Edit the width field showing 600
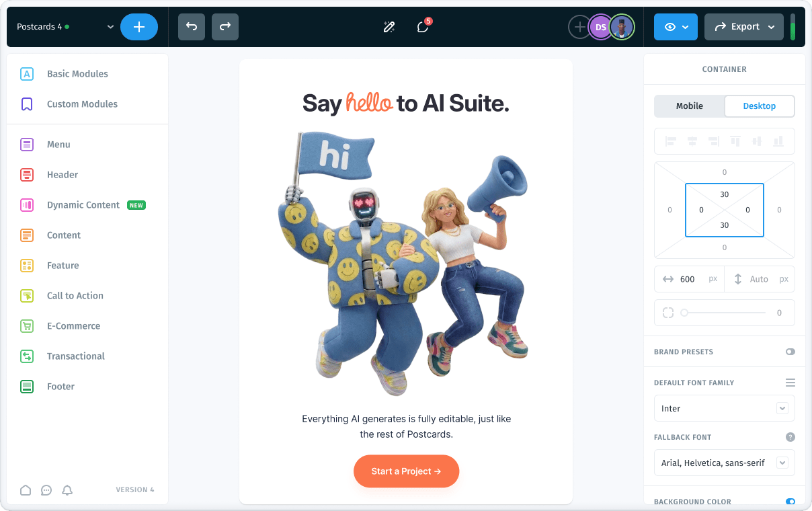Image resolution: width=812 pixels, height=511 pixels. click(690, 279)
